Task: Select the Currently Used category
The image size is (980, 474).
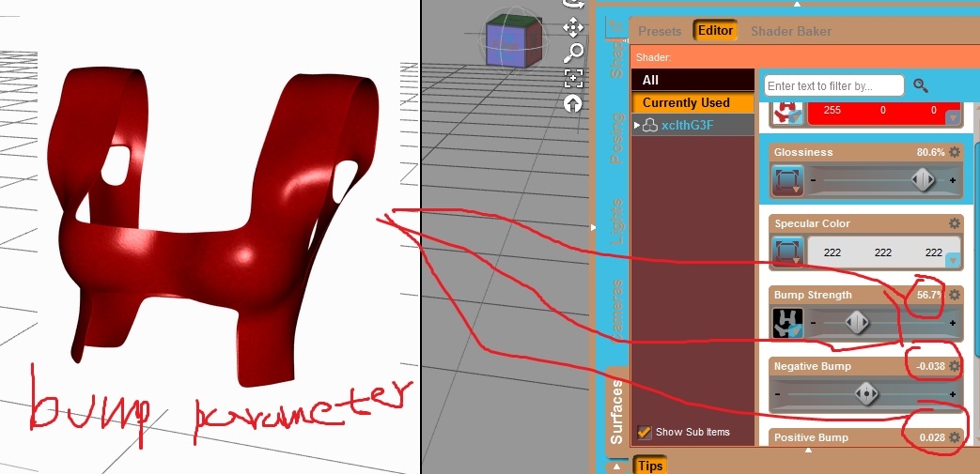Action: click(x=693, y=102)
